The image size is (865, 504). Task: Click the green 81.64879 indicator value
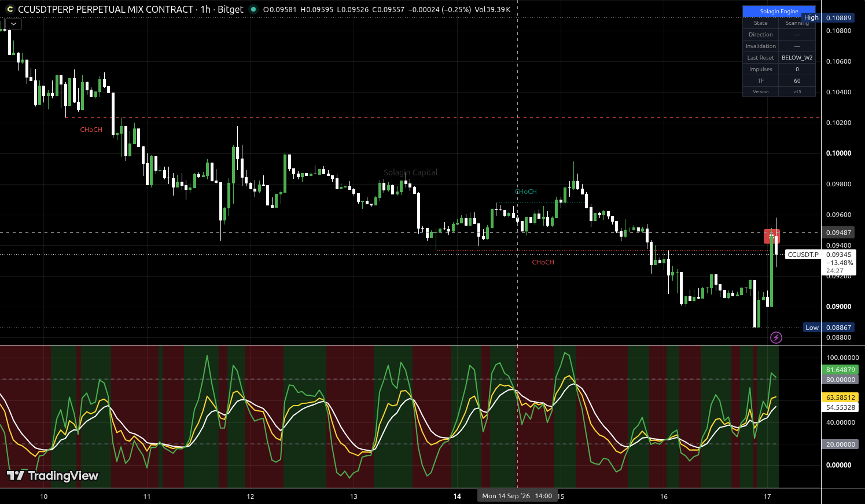[840, 370]
